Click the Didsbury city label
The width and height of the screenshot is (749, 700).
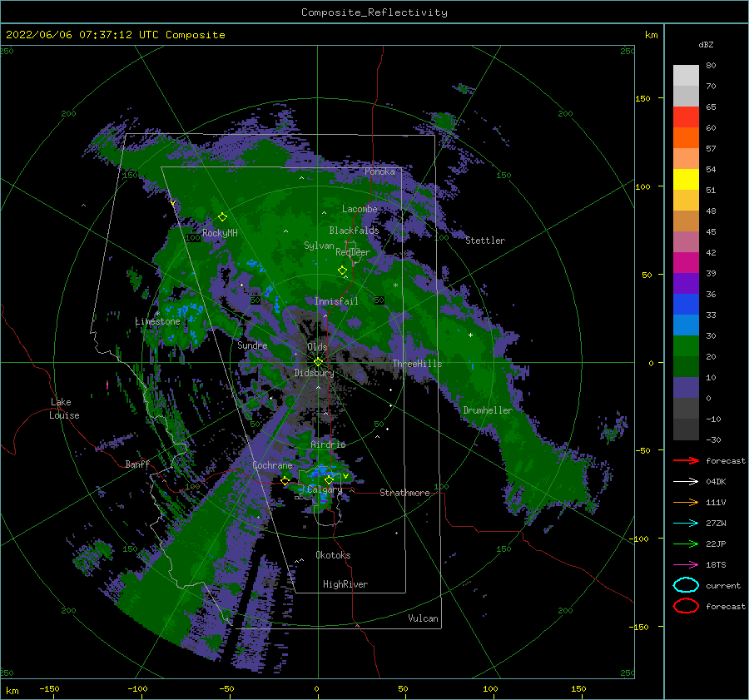click(x=314, y=373)
